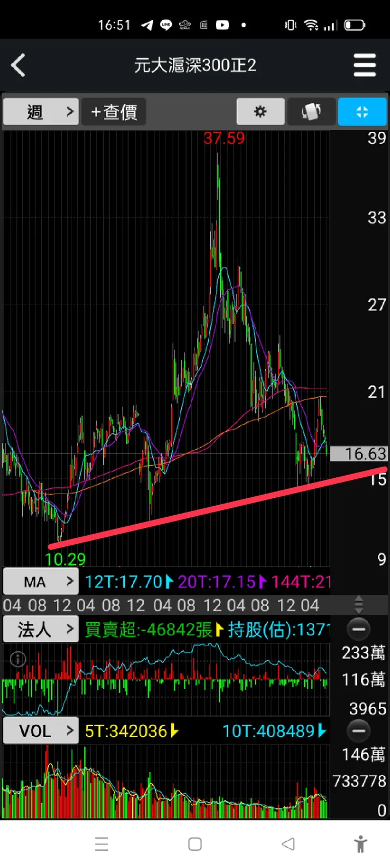Tap the rotate screen icon
390x868 pixels.
click(311, 112)
